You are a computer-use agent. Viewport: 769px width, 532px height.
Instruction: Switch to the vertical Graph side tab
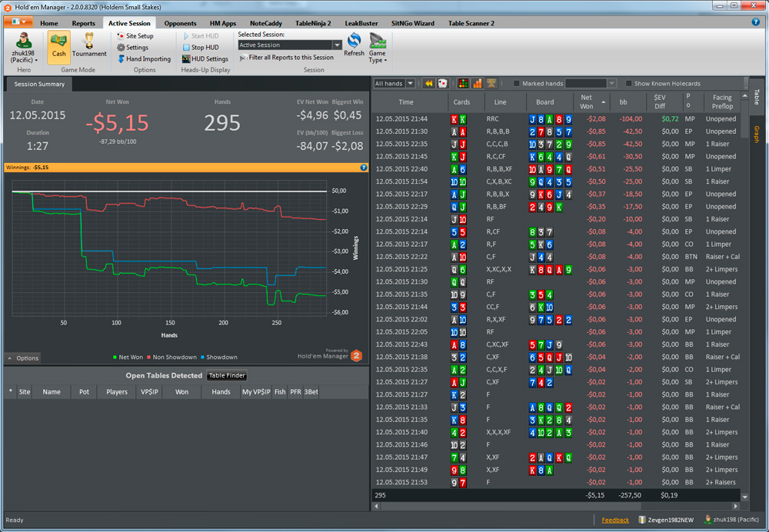tap(756, 134)
